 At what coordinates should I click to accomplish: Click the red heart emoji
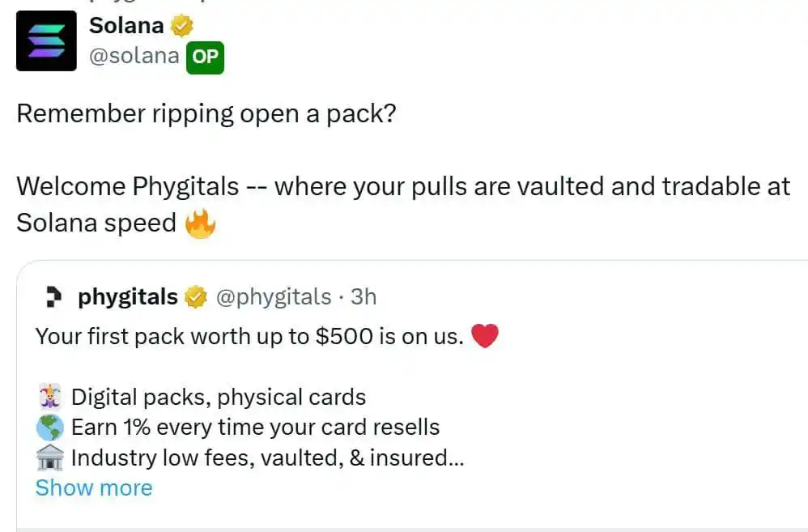pyautogui.click(x=484, y=336)
